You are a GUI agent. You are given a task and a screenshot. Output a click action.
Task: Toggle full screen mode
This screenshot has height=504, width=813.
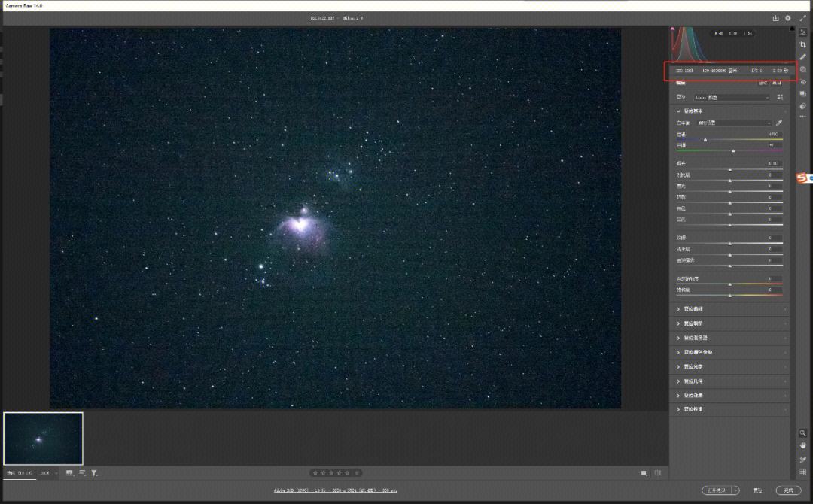[x=802, y=18]
